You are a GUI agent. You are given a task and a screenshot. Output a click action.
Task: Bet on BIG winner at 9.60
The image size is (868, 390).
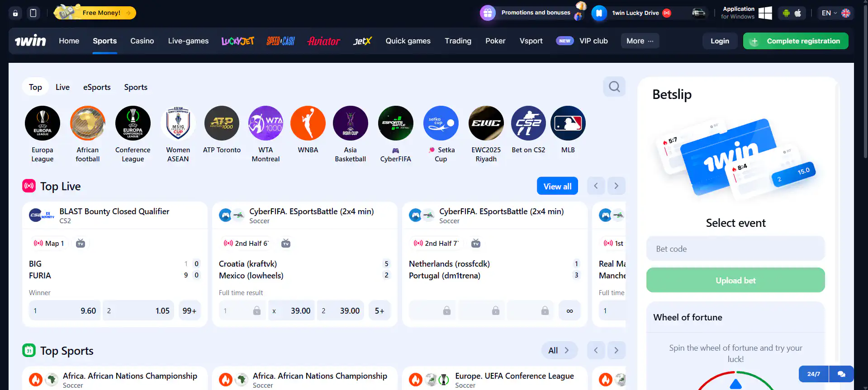click(65, 310)
